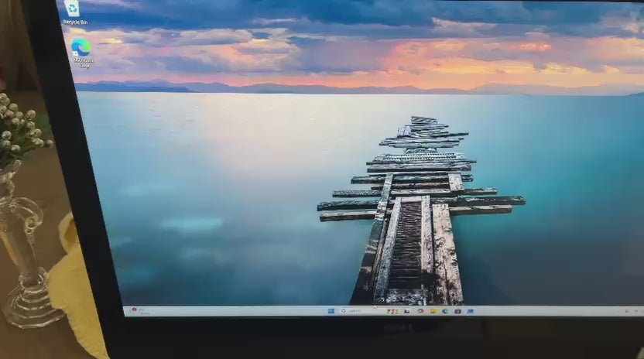Click the colorful search highlight graphic

(x=392, y=311)
